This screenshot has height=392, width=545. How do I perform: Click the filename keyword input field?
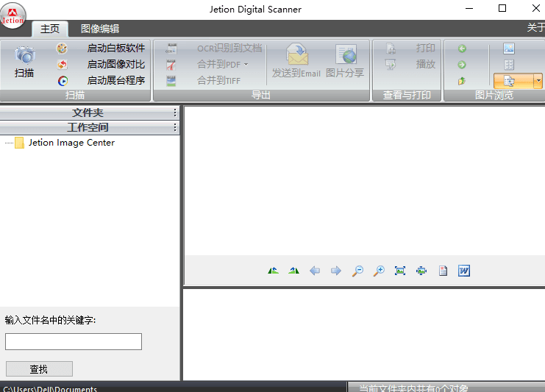(x=74, y=341)
